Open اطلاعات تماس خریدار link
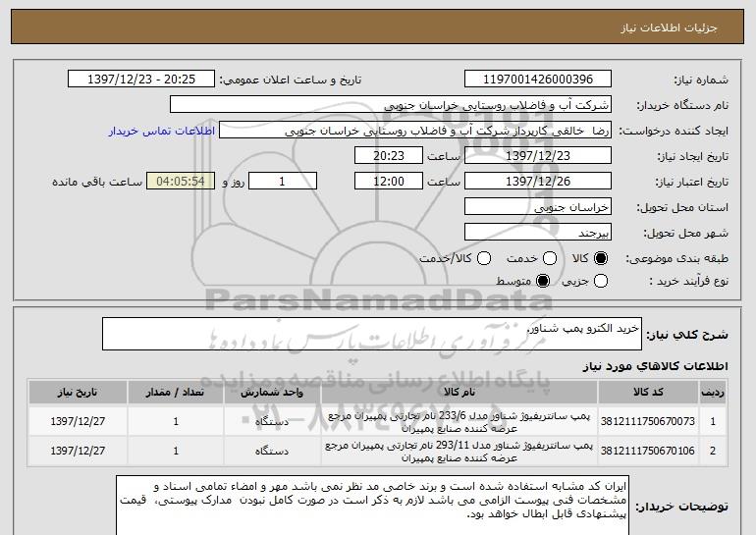 coord(162,132)
